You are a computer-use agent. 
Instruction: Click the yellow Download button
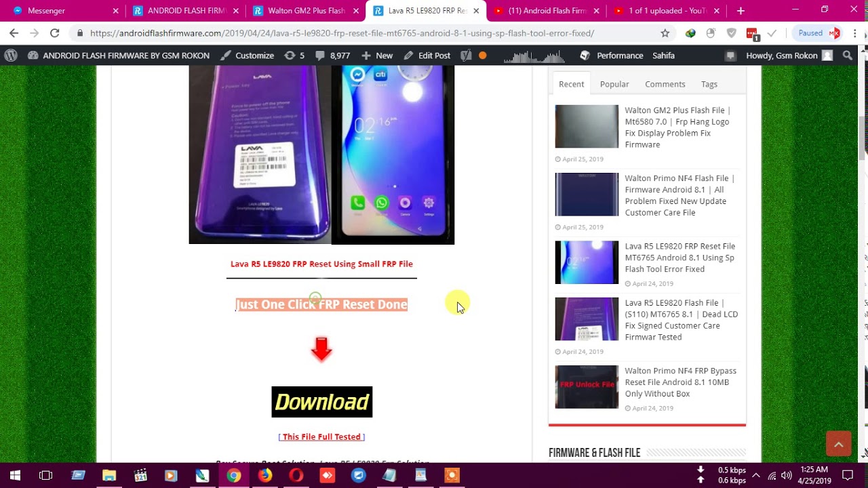click(x=321, y=402)
